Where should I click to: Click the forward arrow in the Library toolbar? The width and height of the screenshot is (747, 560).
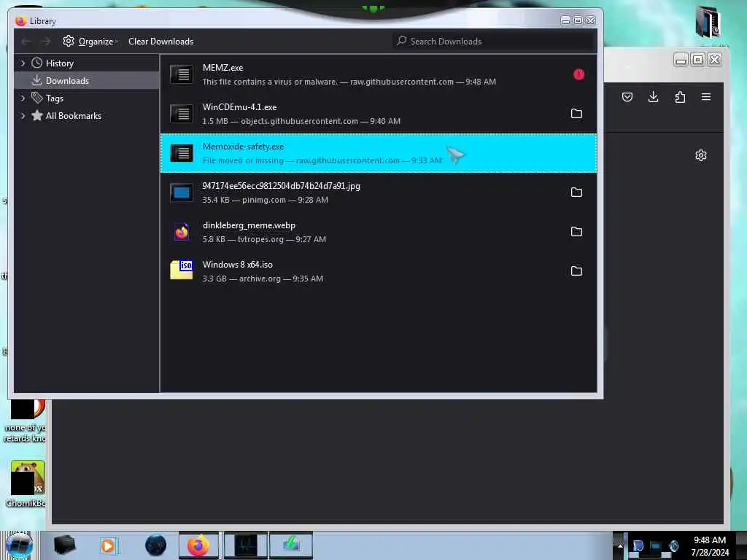45,42
